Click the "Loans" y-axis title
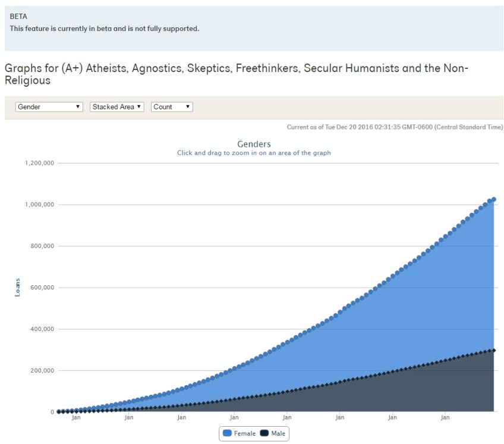The image size is (504, 444). (x=17, y=288)
